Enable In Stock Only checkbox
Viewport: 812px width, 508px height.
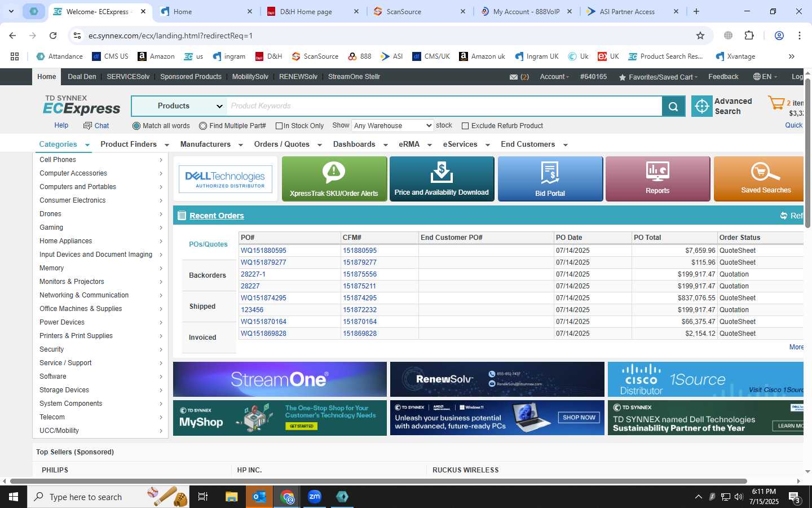[x=279, y=126]
